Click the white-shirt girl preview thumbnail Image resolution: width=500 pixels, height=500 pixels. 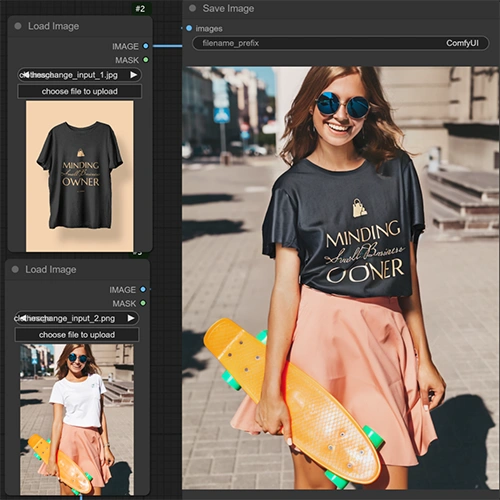click(77, 420)
